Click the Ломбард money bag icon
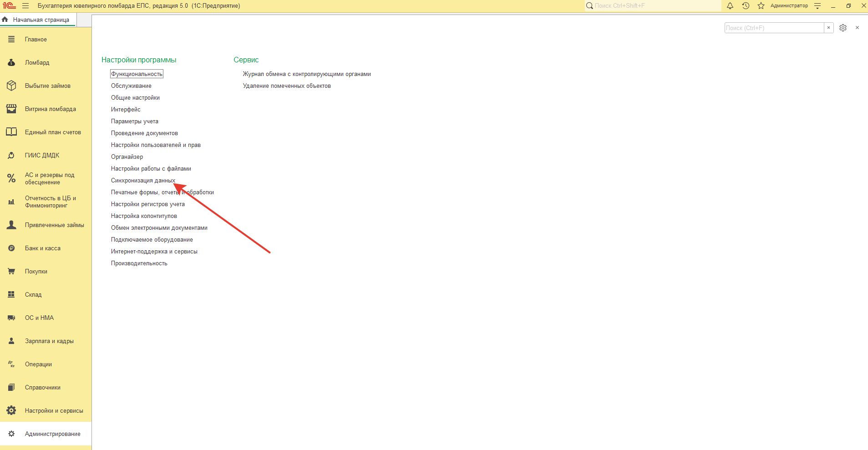Viewport: 868px width, 450px height. point(11,63)
